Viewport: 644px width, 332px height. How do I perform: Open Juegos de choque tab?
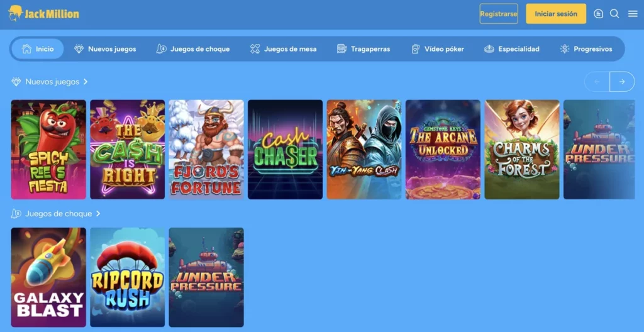[193, 49]
